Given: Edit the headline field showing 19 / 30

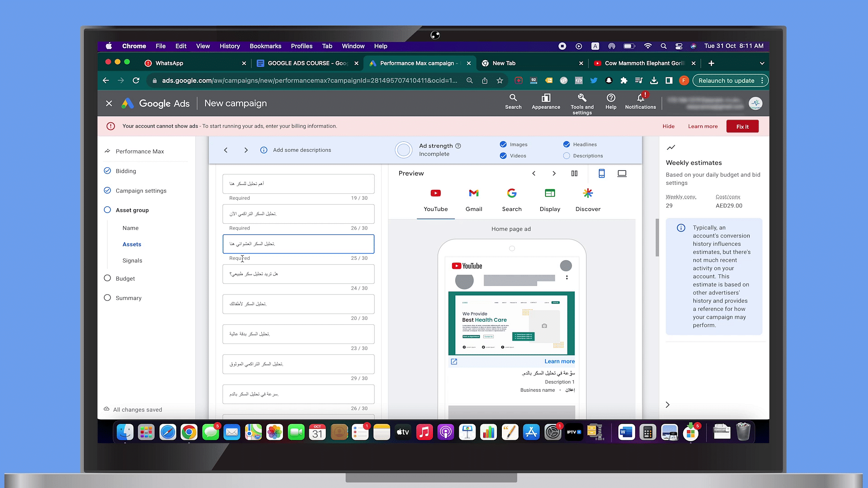Looking at the screenshot, I should click(298, 184).
